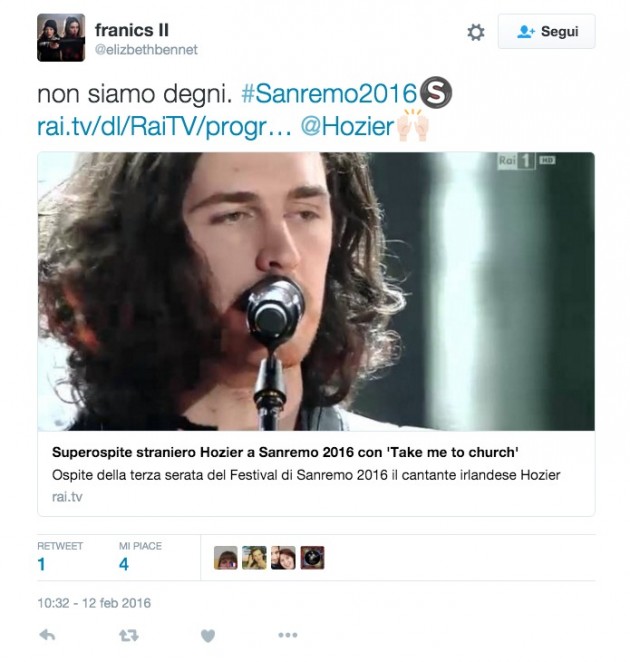Open the @Hozier mention link
Image resolution: width=630 pixels, height=662 pixels.
point(347,127)
